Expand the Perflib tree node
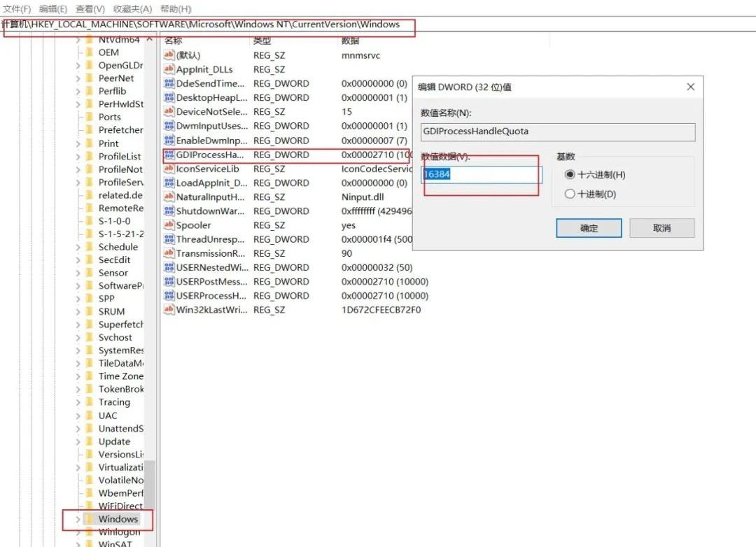Viewport: 756px width, 547px height. pos(78,91)
